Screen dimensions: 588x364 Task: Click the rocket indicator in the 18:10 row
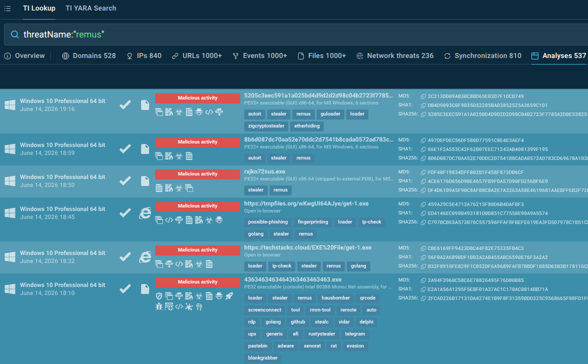coord(229,296)
